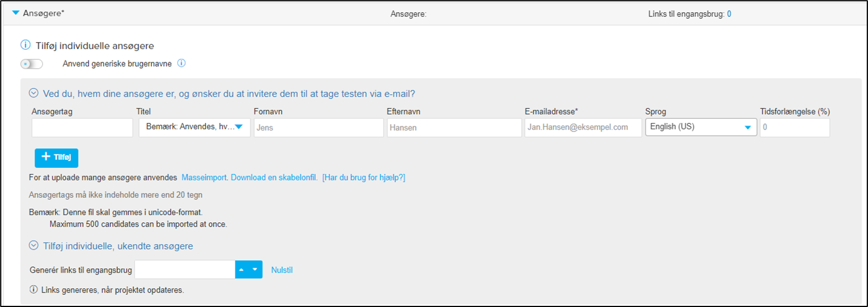This screenshot has height=307, width=868.
Task: Click the Tidsforlængelse (%) field
Action: tap(795, 128)
